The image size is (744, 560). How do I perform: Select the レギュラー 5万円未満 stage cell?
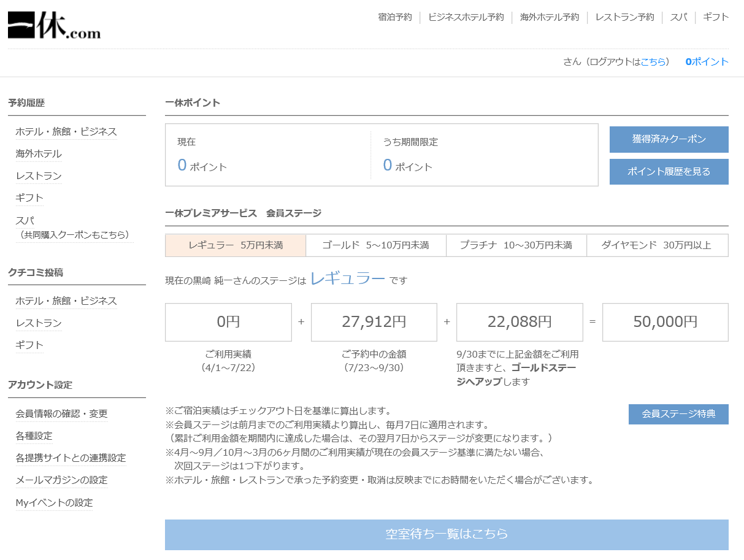click(x=236, y=245)
